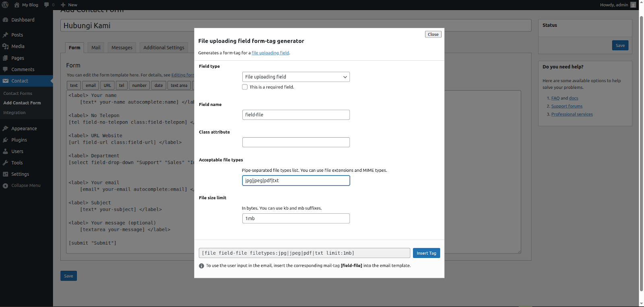
Task: Expand the Field type dropdown
Action: point(296,77)
